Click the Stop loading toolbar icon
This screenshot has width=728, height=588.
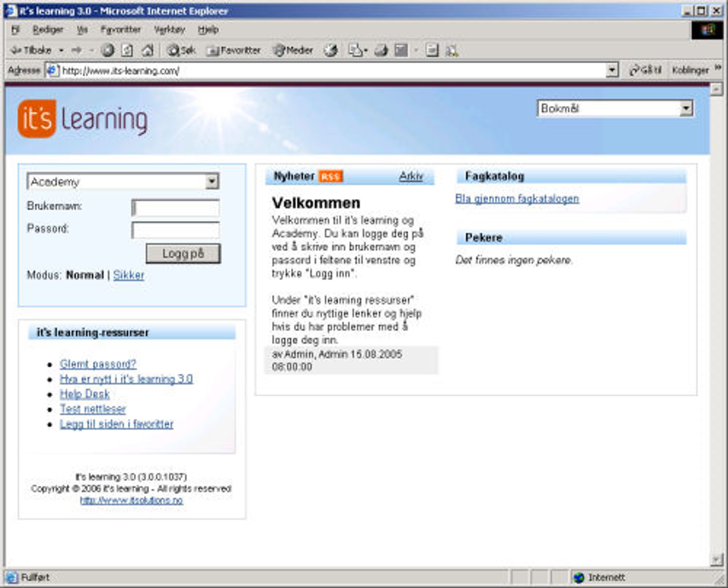(107, 50)
